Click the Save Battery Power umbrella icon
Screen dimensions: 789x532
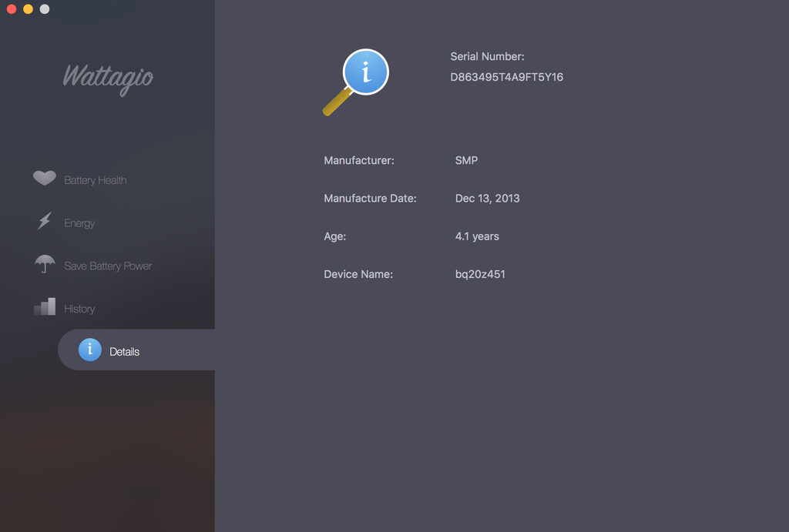tap(45, 263)
